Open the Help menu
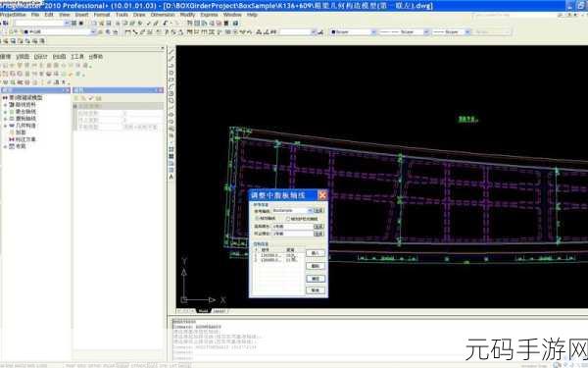This screenshot has height=368, width=588. click(x=252, y=15)
